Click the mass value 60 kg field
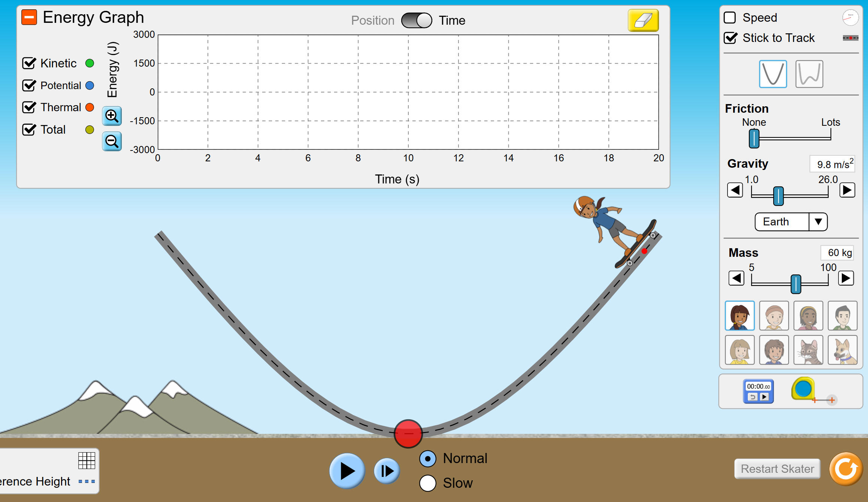Image resolution: width=868 pixels, height=502 pixels. point(837,253)
